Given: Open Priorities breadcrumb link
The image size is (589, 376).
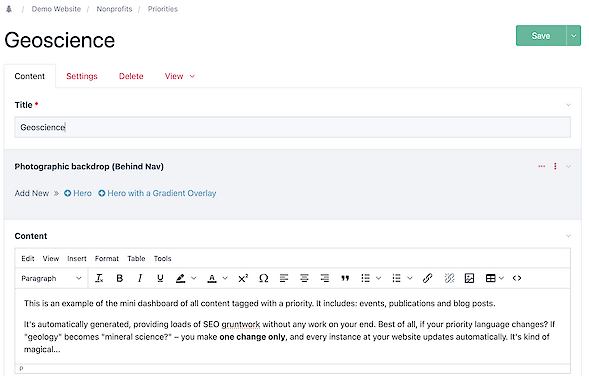Looking at the screenshot, I should (162, 9).
